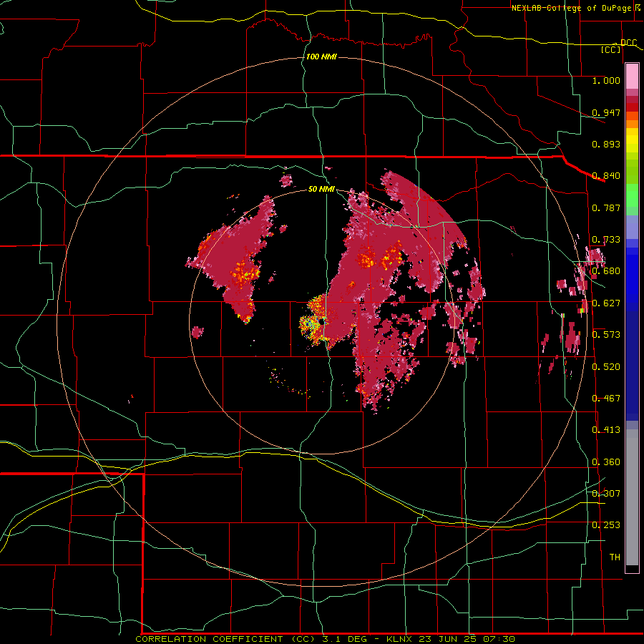
Task: Click the KLNX radar site identifier
Action: (x=401, y=639)
